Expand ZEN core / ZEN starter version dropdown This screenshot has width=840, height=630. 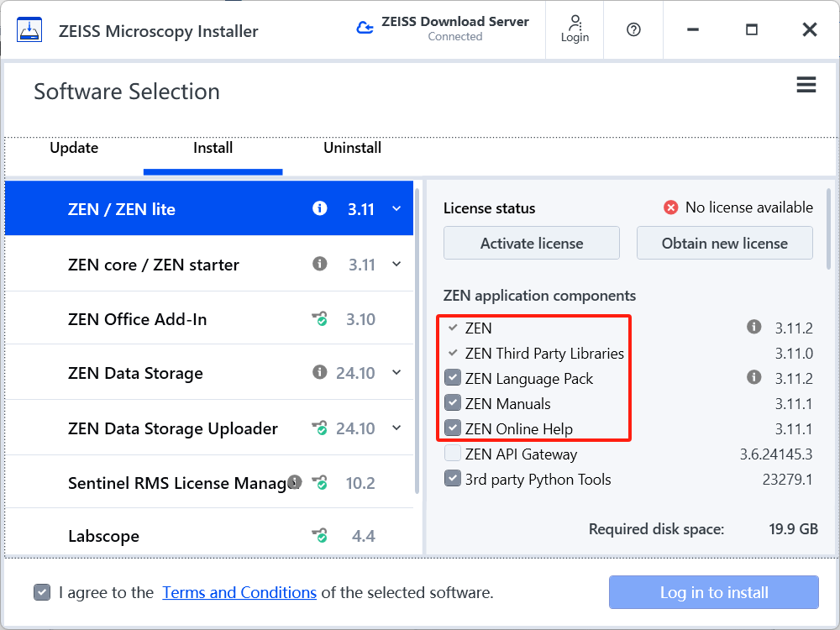[x=396, y=264]
